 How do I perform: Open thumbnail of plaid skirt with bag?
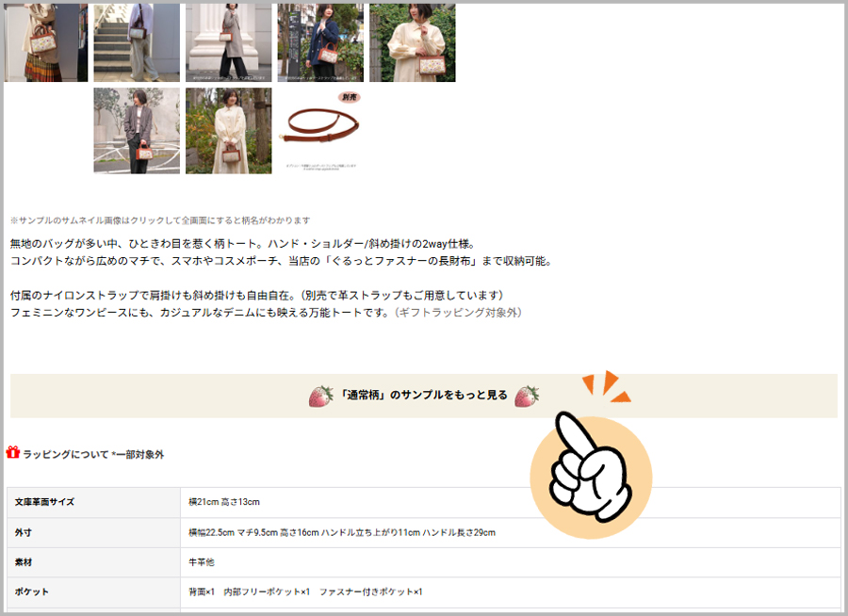pos(45,42)
